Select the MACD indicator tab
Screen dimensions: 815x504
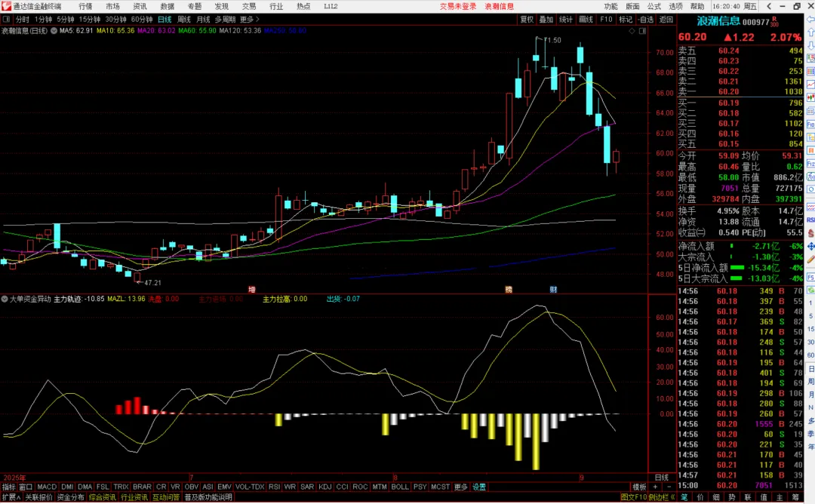click(46, 487)
